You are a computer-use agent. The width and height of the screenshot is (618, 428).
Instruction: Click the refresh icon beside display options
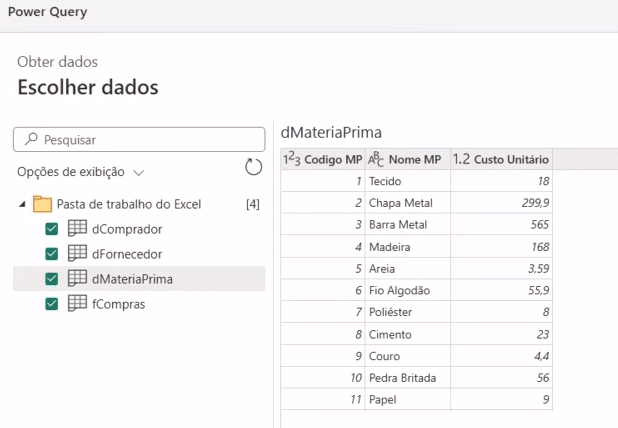253,167
